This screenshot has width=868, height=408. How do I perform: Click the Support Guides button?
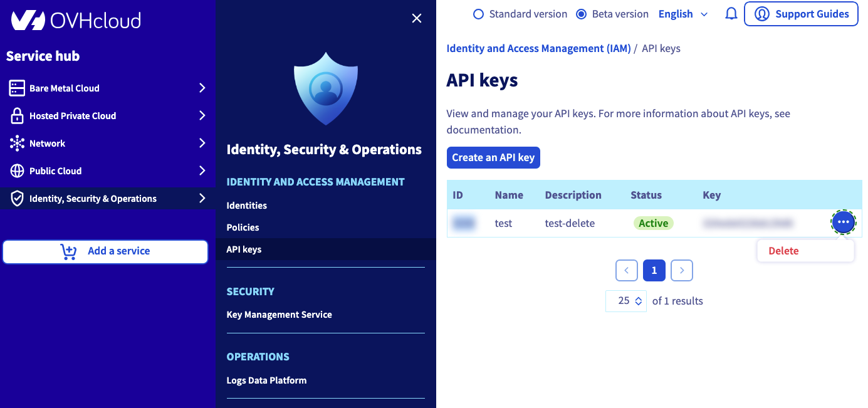click(x=801, y=14)
